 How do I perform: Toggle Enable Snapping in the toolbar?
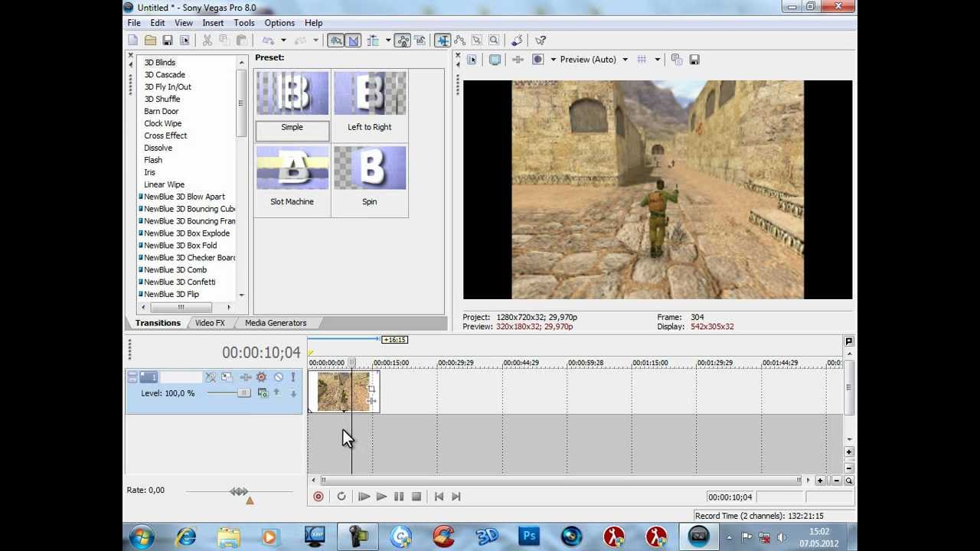[x=335, y=41]
